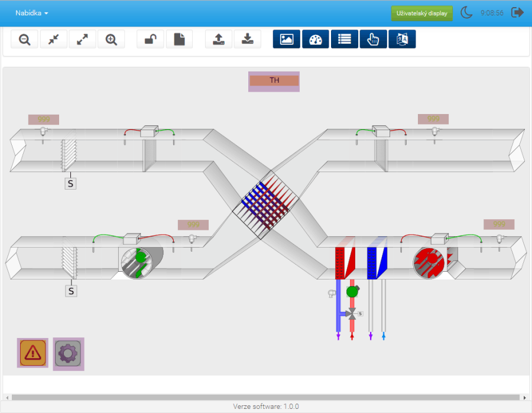Image resolution: width=532 pixels, height=413 pixels.
Task: Open the settings gear button
Action: point(68,354)
